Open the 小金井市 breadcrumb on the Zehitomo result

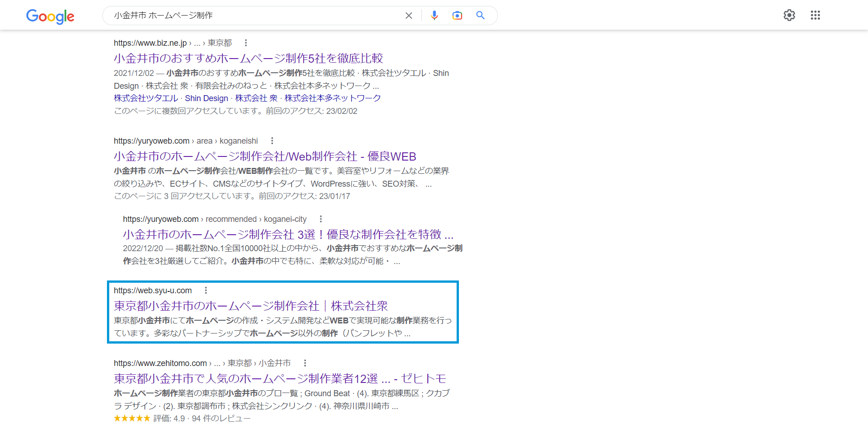(273, 363)
